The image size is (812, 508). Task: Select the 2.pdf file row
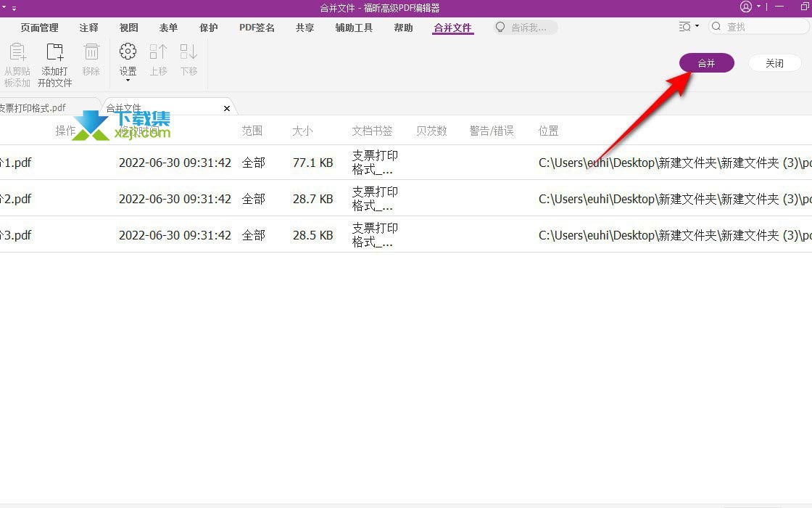(406, 199)
